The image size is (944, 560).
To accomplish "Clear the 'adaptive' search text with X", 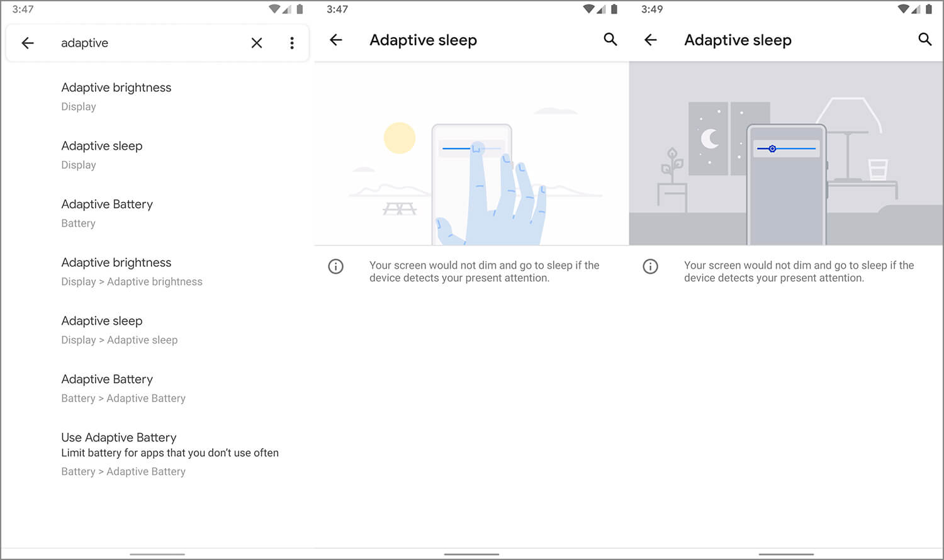I will [257, 43].
